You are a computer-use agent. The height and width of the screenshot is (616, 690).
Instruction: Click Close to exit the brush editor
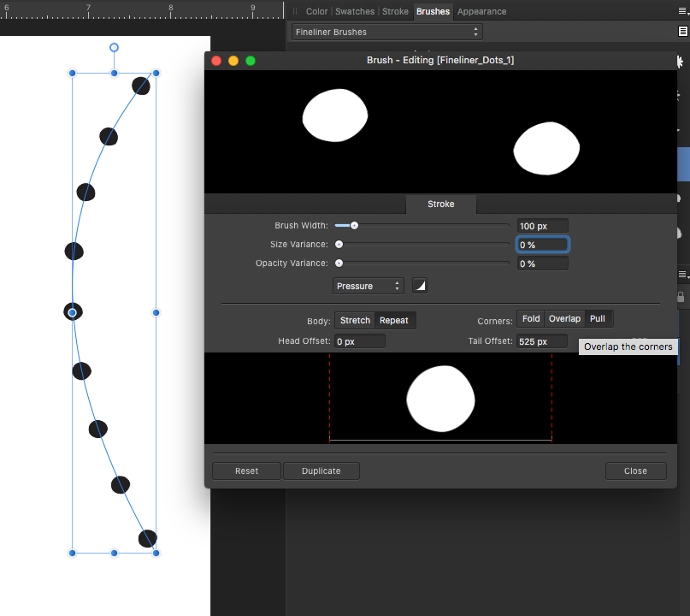tap(635, 471)
